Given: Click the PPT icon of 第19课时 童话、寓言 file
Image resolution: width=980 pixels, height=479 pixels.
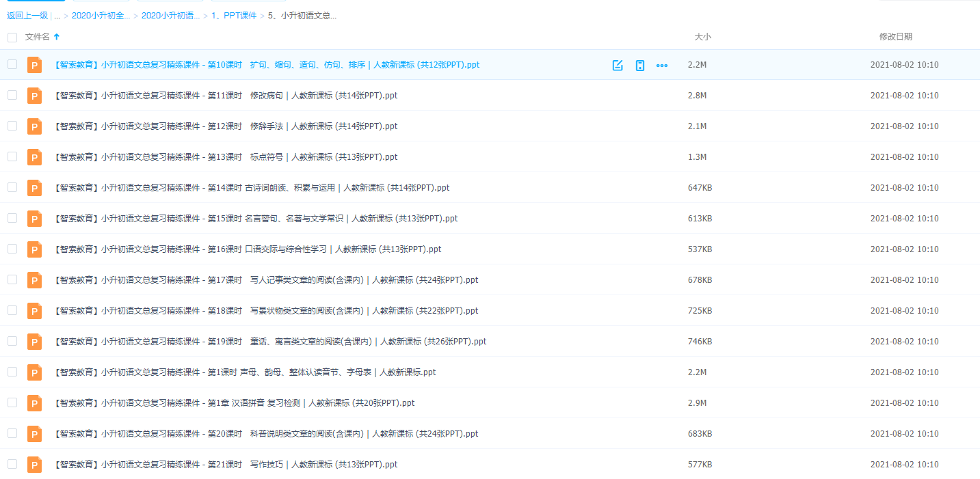Looking at the screenshot, I should [x=34, y=341].
